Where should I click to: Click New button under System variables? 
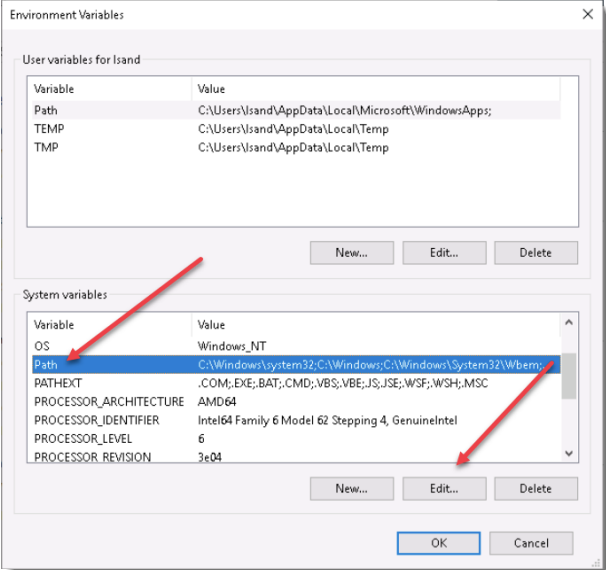tap(352, 488)
